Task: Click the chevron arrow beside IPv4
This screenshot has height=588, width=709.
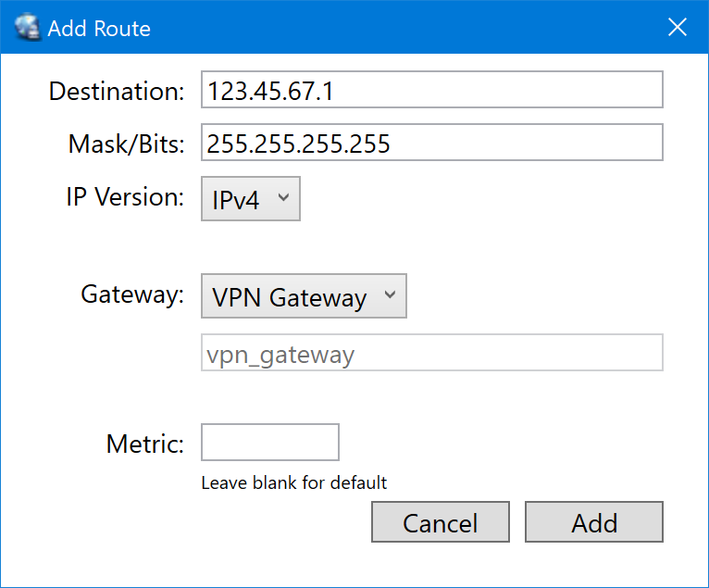Action: (283, 197)
